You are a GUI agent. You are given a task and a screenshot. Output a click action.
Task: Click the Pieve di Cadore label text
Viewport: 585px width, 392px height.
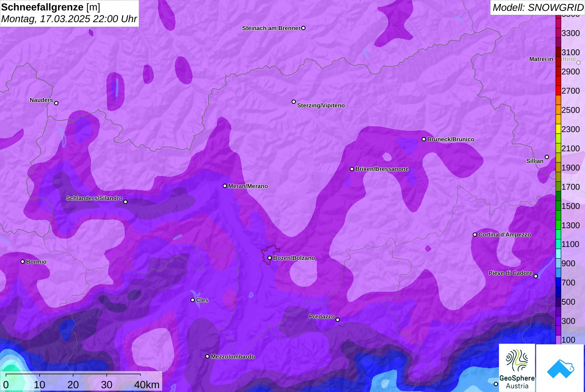click(x=511, y=273)
